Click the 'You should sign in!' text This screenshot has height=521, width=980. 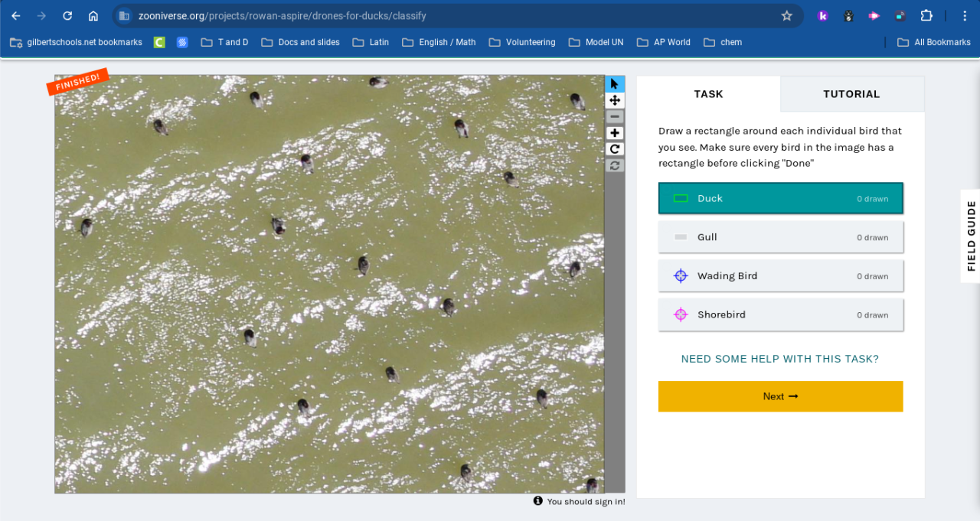pos(586,502)
